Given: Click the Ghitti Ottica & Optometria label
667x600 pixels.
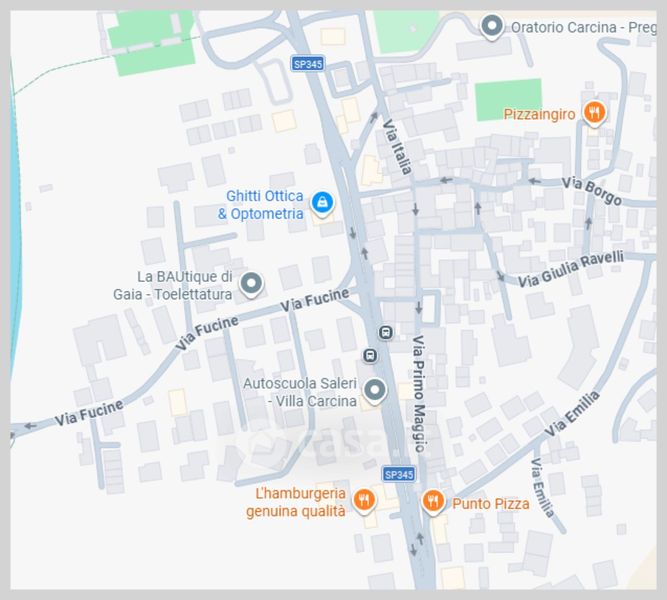Looking at the screenshot, I should coord(261,205).
